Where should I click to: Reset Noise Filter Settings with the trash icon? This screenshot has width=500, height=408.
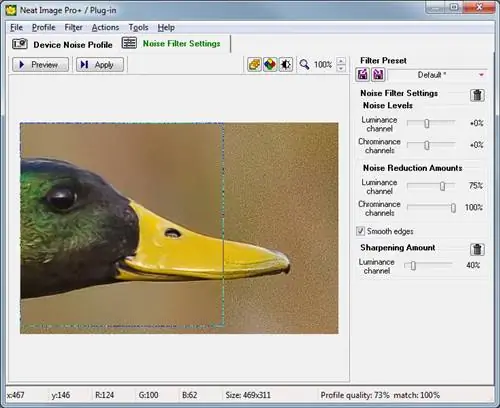pos(477,95)
